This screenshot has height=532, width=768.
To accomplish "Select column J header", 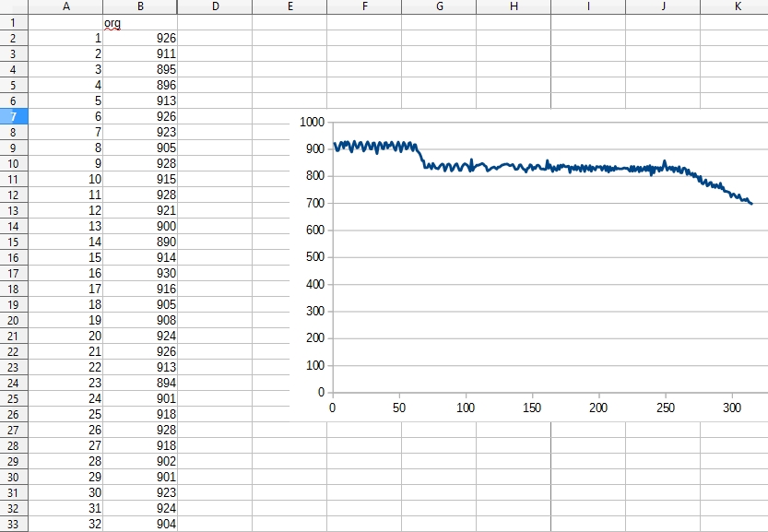I will 663,6.
